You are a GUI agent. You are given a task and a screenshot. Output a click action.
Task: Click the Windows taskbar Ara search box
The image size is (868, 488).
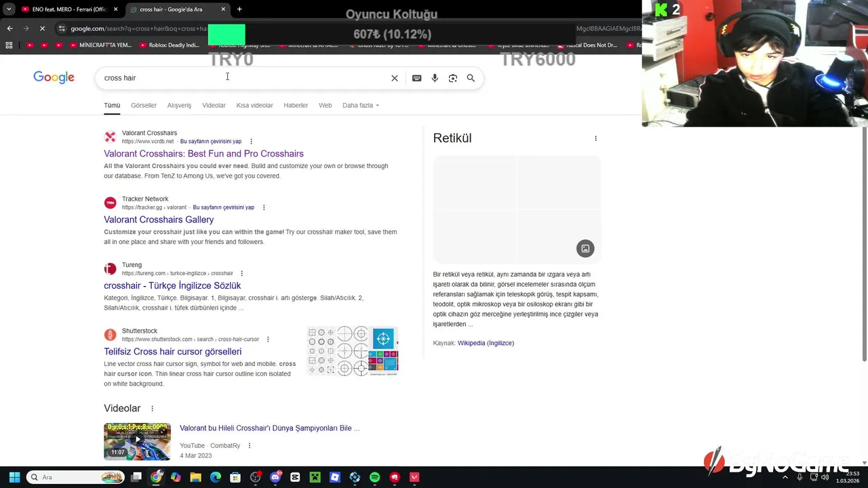[75, 477]
